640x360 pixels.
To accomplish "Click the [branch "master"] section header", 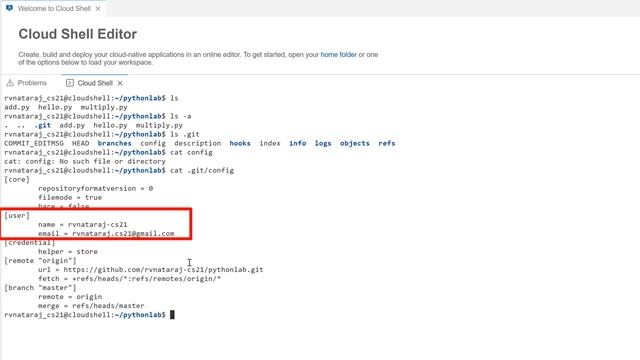I will pyautogui.click(x=40, y=287).
